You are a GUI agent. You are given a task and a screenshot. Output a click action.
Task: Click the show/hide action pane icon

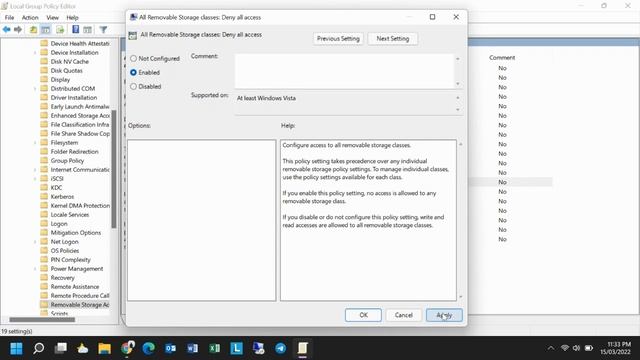click(x=87, y=29)
